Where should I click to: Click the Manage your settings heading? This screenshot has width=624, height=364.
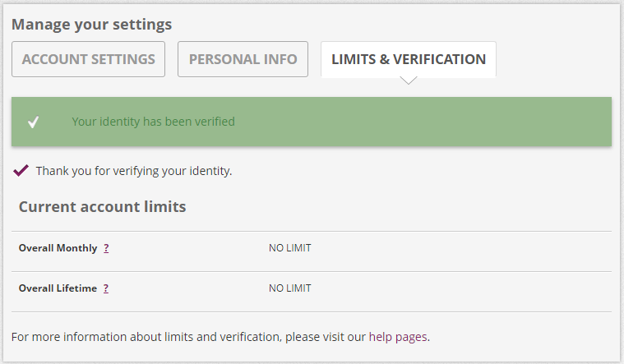click(x=92, y=25)
